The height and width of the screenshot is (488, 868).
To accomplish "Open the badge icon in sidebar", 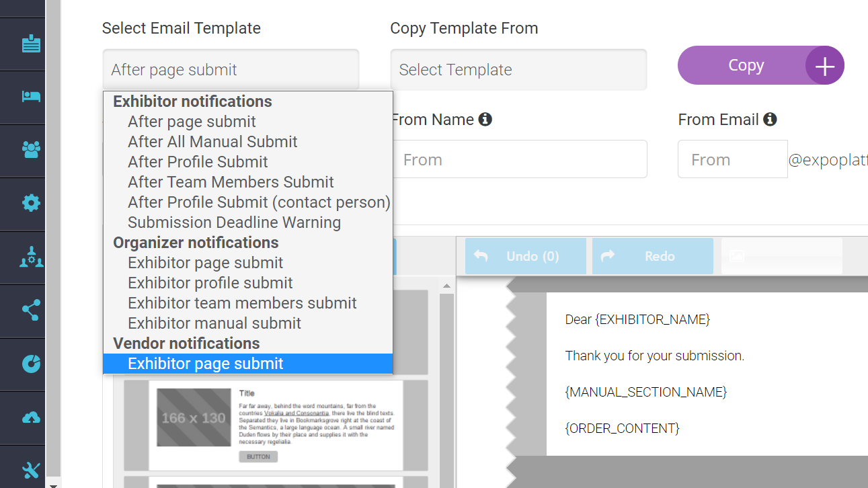I will click(31, 44).
